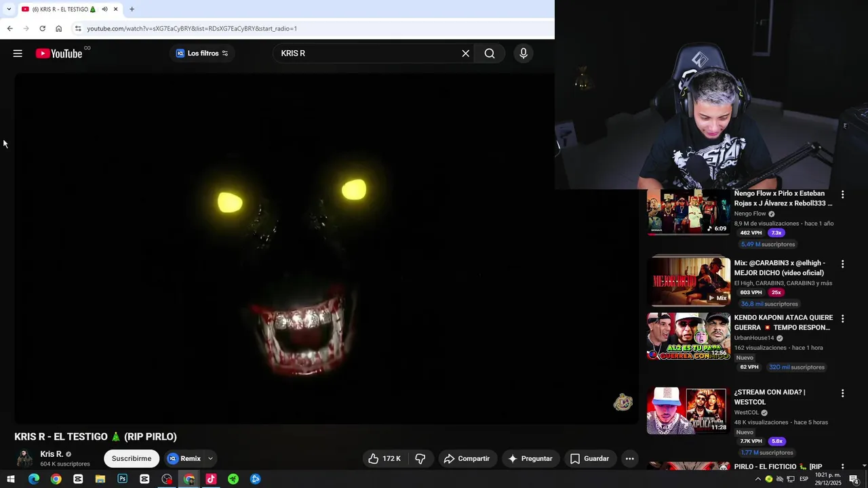Open the browser home page

pyautogui.click(x=58, y=28)
